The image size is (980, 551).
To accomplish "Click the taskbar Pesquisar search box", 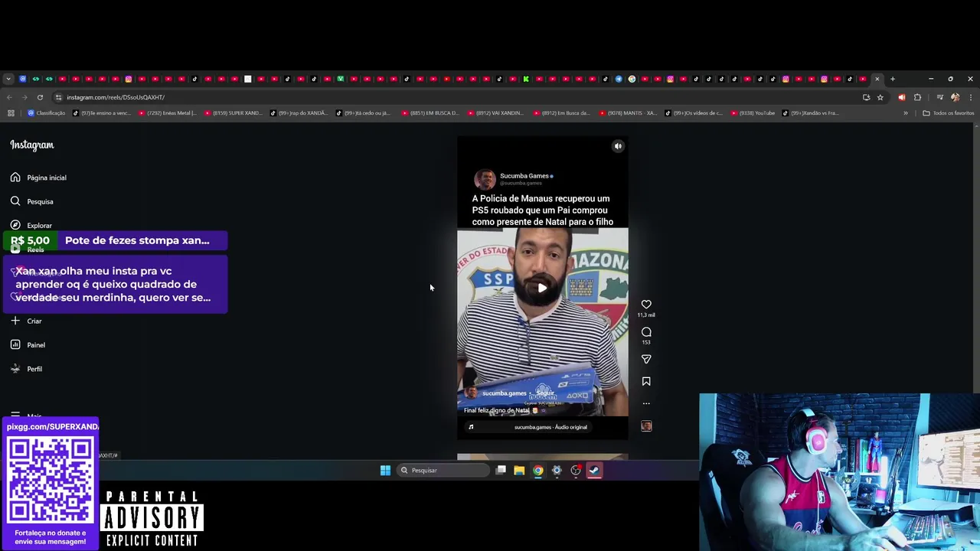I will (x=444, y=471).
